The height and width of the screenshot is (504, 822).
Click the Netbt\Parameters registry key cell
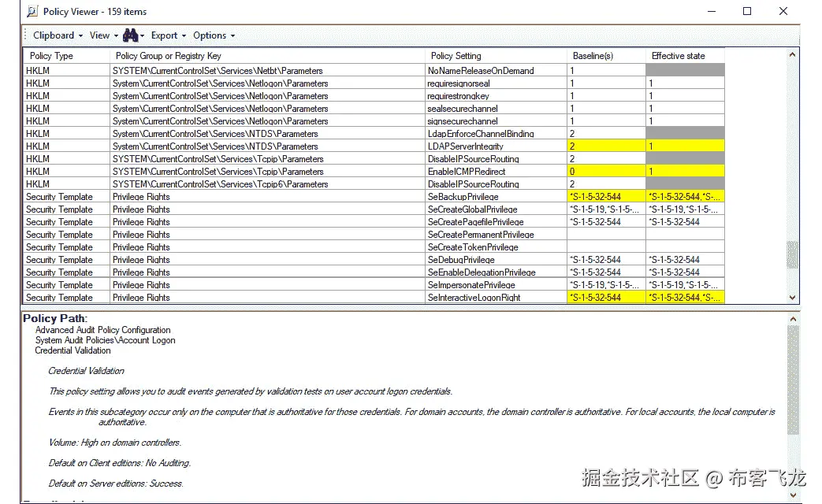click(x=267, y=71)
